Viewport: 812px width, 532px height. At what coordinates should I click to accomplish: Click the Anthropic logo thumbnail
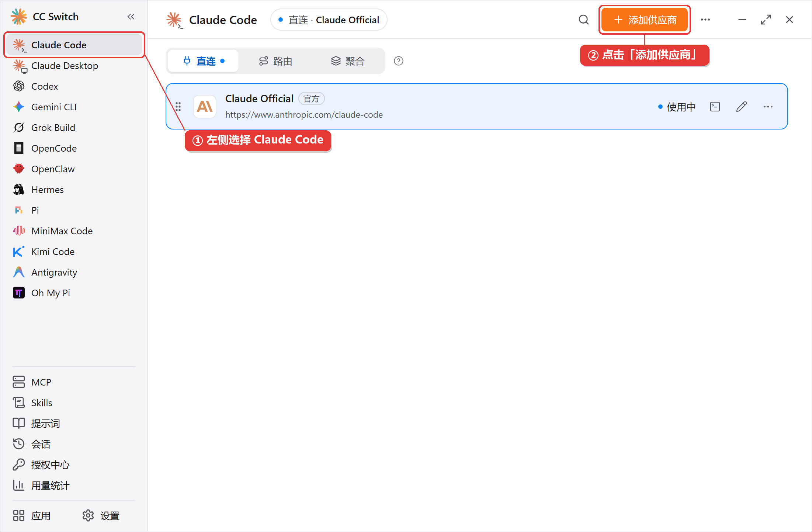205,107
